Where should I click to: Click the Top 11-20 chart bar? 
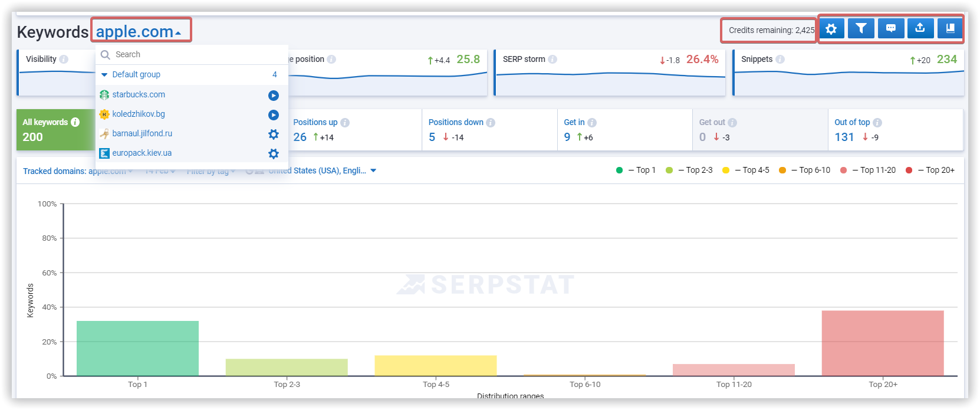click(734, 370)
